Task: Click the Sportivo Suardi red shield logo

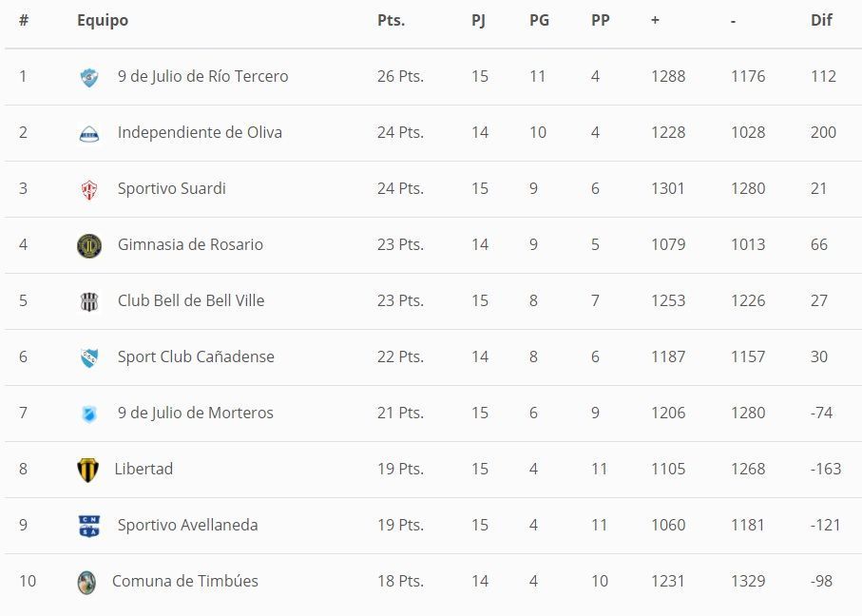Action: 88,189
